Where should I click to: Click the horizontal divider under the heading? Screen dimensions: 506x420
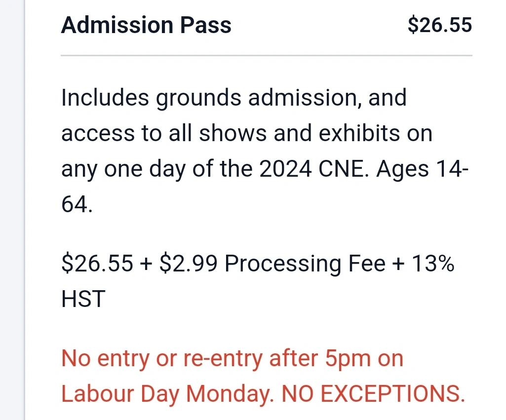coord(267,56)
